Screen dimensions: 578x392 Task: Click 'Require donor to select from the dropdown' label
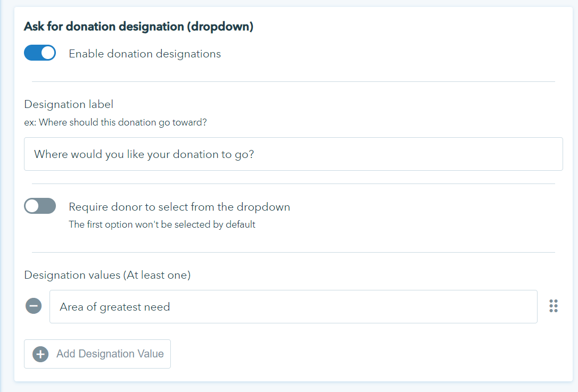pyautogui.click(x=179, y=207)
